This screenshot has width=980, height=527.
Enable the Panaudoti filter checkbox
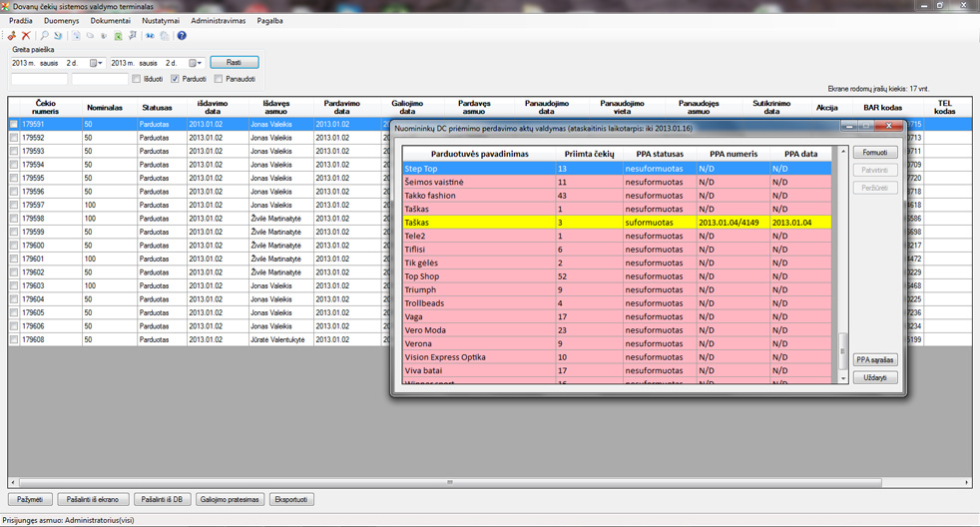(x=219, y=79)
